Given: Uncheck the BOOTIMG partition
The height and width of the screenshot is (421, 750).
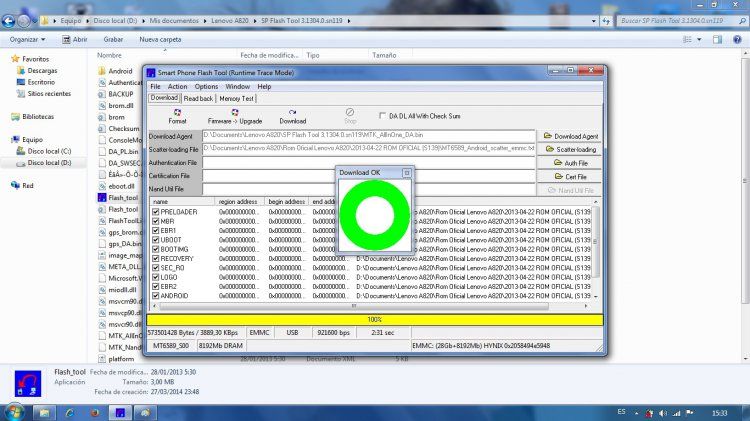Looking at the screenshot, I should click(155, 249).
